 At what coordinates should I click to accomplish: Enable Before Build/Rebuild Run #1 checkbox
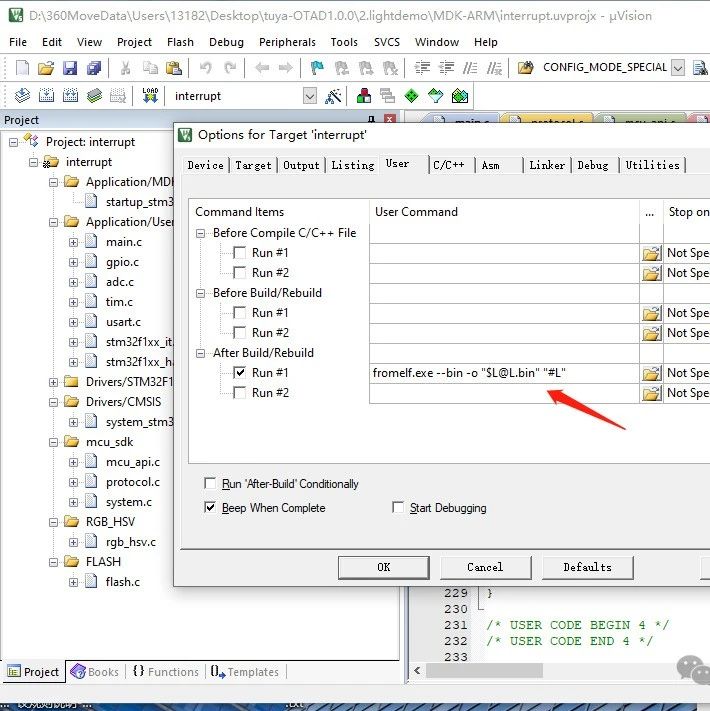[x=239, y=312]
